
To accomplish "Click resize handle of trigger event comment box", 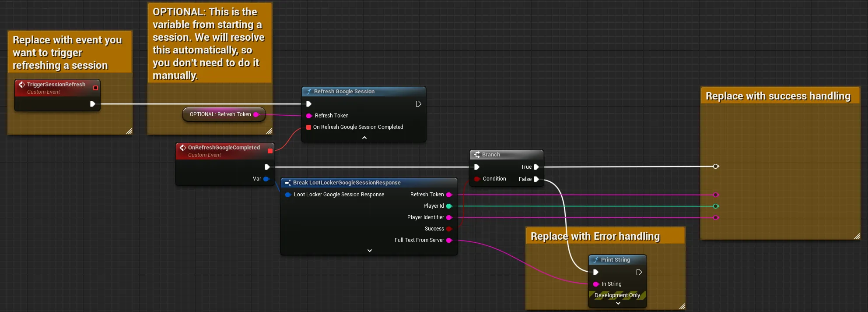I will pyautogui.click(x=129, y=131).
